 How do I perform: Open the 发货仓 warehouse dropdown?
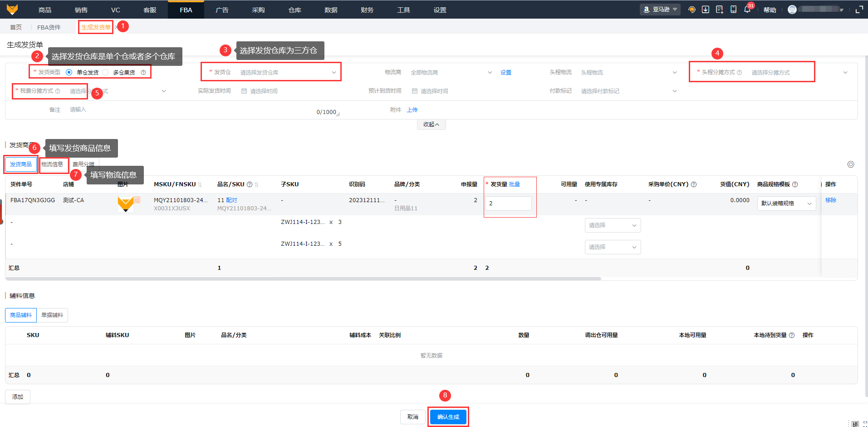[x=287, y=72]
